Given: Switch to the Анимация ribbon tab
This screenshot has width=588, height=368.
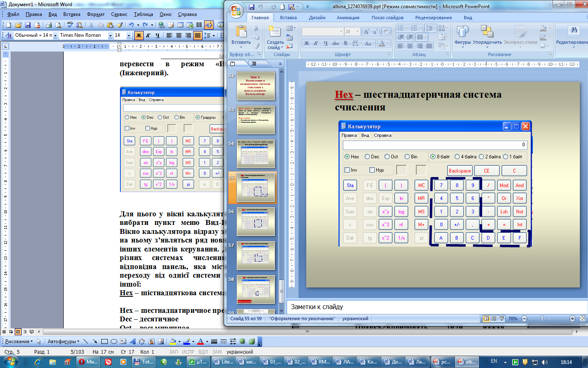Looking at the screenshot, I should click(x=348, y=18).
